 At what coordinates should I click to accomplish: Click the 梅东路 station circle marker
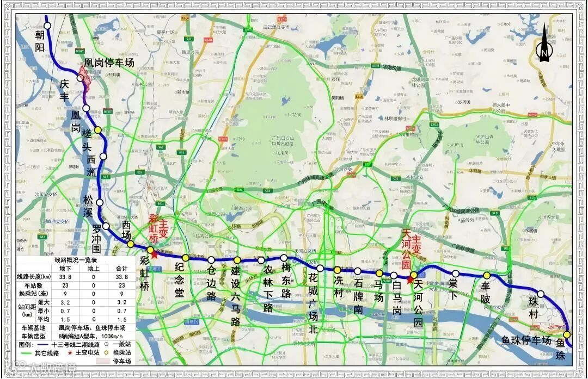tap(284, 258)
